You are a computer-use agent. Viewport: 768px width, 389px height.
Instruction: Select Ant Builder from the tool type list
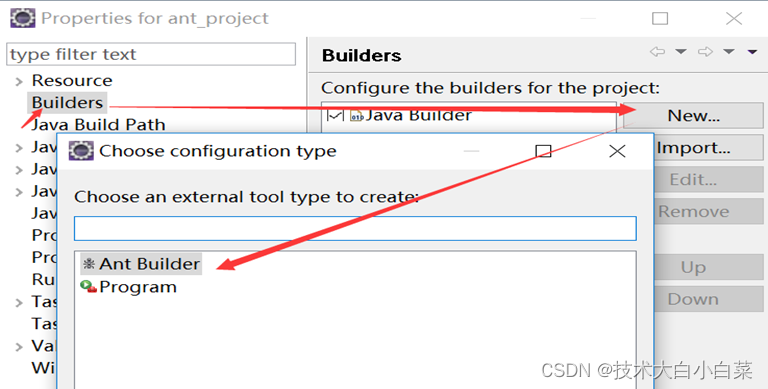point(141,264)
